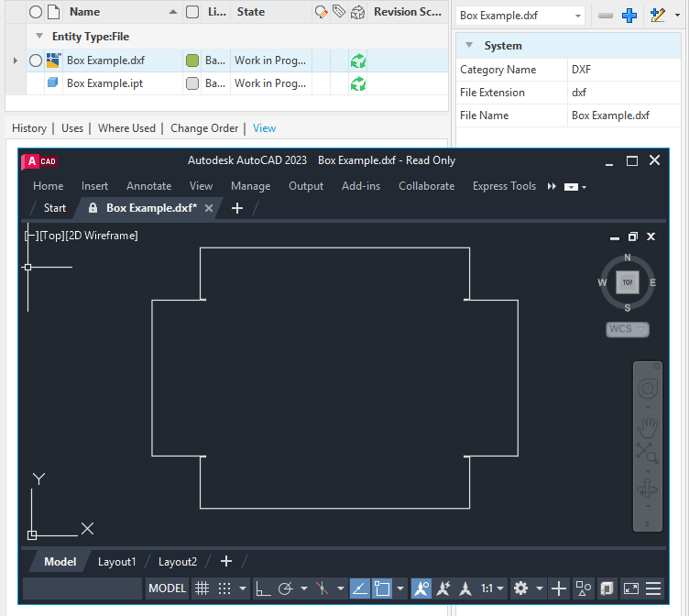This screenshot has width=689, height=616.
Task: Toggle the Li... column header checkbox
Action: point(192,12)
